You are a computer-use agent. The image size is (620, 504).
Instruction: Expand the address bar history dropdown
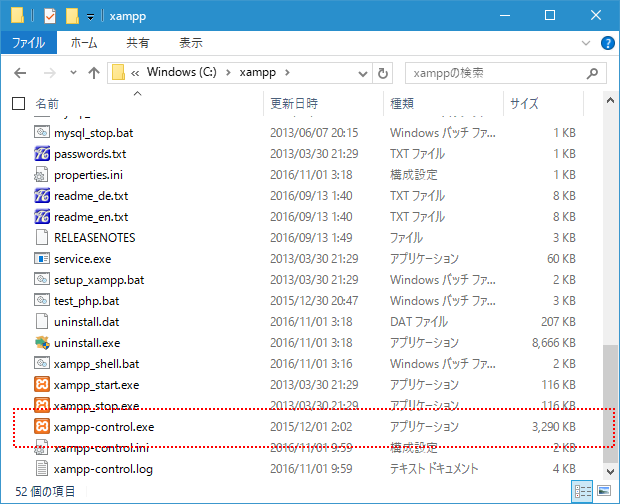pyautogui.click(x=363, y=74)
